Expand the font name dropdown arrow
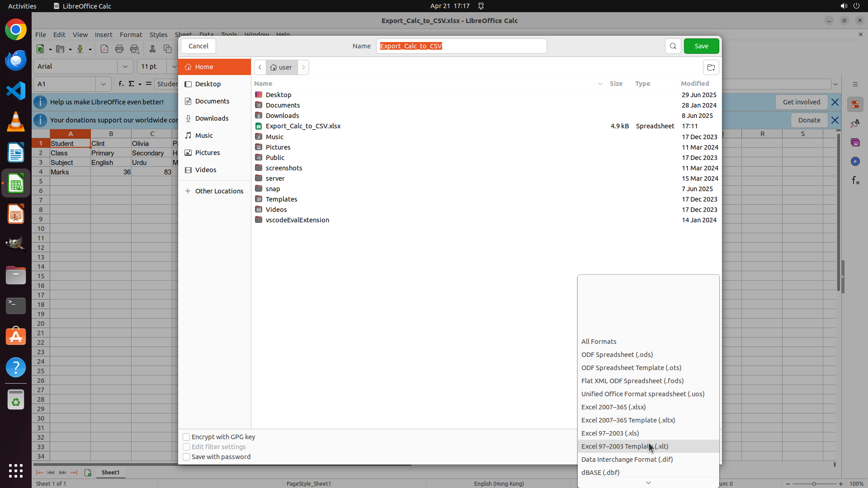The height and width of the screenshot is (488, 868). point(125,66)
